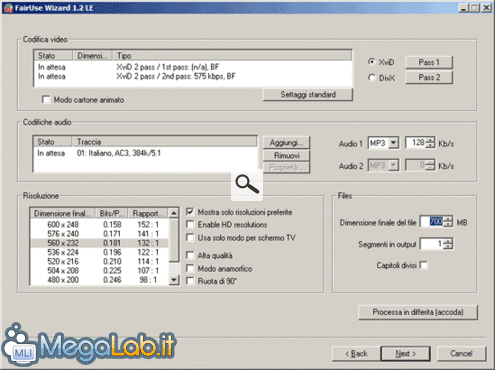Check Usa solo modo per schermo TV
The width and height of the screenshot is (495, 370).
click(190, 237)
